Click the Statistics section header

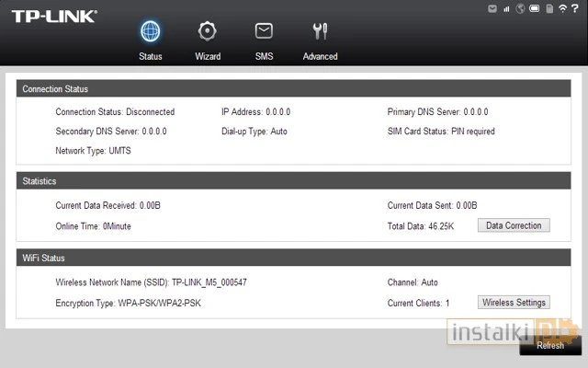[40, 181]
